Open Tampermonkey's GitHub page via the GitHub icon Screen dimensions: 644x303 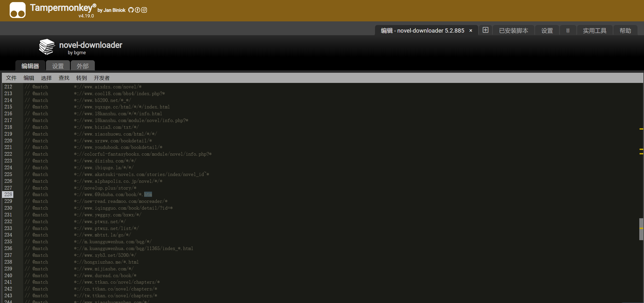click(x=131, y=10)
